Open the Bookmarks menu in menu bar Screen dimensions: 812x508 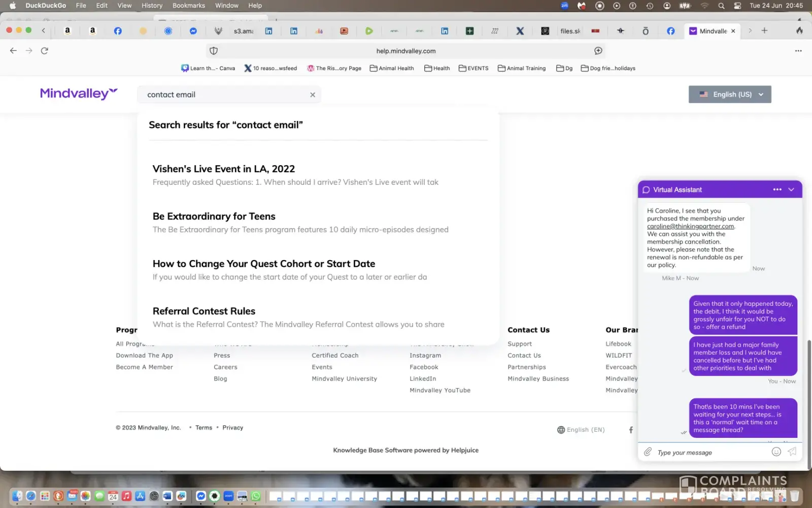point(188,6)
